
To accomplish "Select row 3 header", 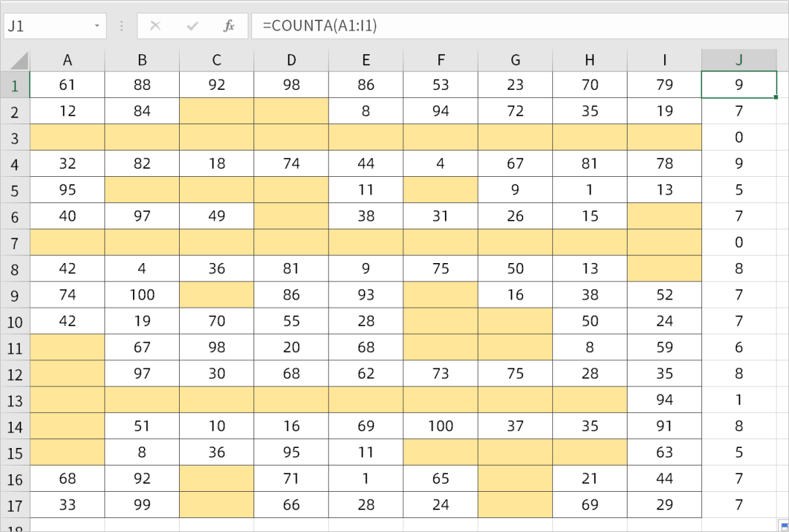I will coord(15,137).
